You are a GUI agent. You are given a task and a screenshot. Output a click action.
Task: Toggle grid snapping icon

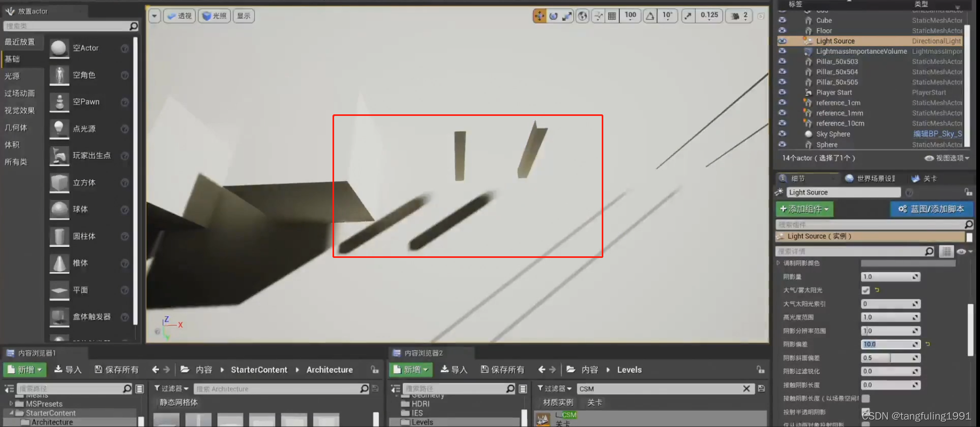[x=612, y=16]
